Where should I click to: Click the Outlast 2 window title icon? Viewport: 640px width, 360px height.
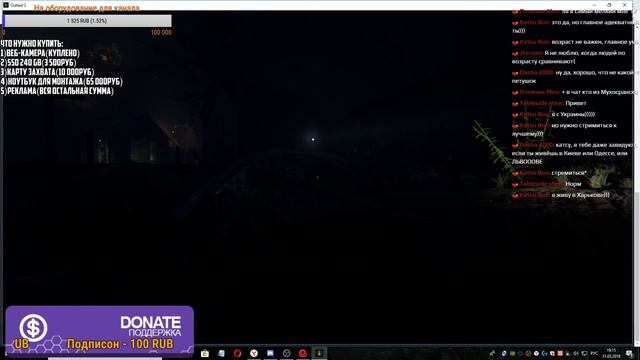pyautogui.click(x=6, y=5)
